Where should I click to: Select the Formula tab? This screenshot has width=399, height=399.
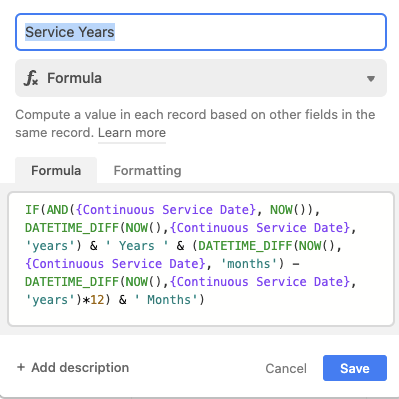tap(56, 171)
